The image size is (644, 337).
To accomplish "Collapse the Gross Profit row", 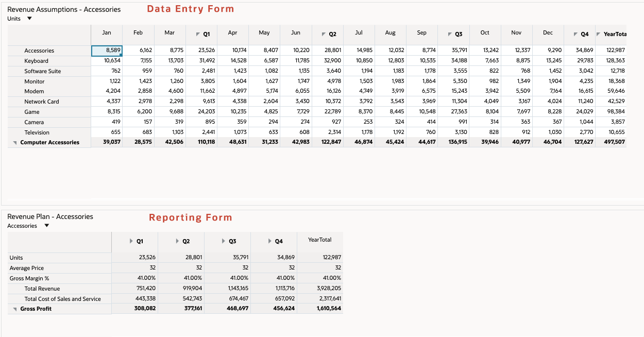I will 15,309.
